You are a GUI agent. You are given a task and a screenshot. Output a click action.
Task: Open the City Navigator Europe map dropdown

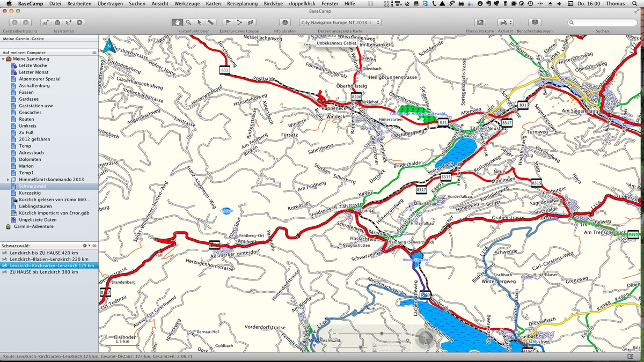pos(340,23)
